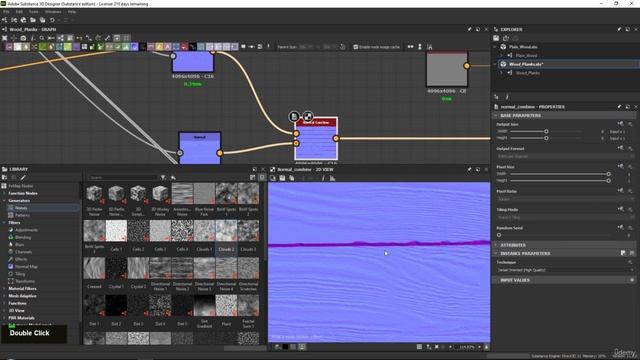
Task: Select Patterns category in Library
Action: point(22,215)
